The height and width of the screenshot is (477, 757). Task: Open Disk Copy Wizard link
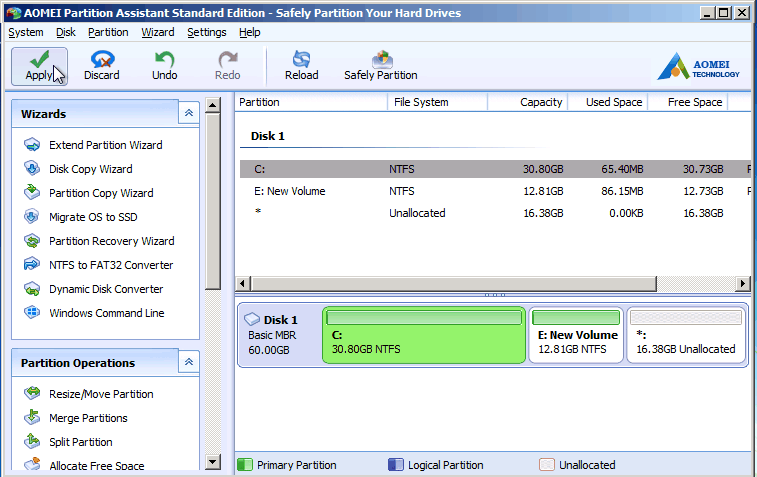pyautogui.click(x=91, y=169)
